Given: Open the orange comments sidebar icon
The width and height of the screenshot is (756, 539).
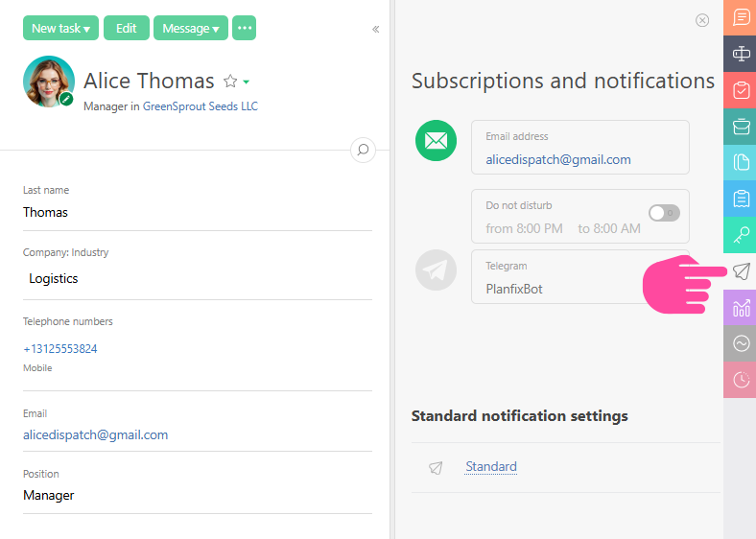Looking at the screenshot, I should coord(741,18).
